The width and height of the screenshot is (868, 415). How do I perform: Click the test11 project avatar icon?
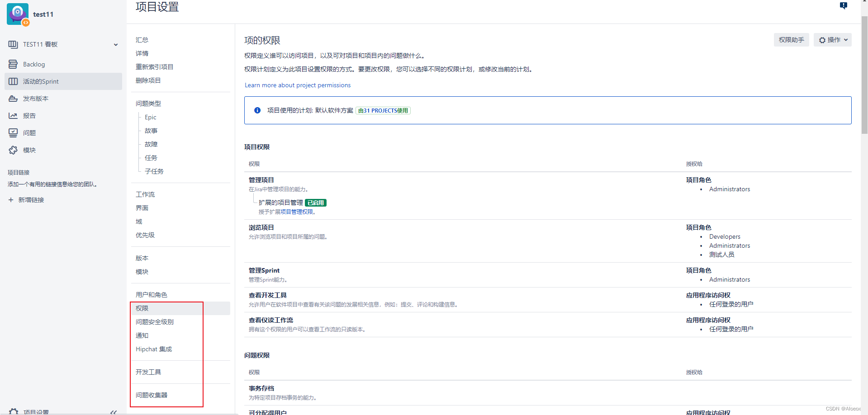[x=18, y=14]
